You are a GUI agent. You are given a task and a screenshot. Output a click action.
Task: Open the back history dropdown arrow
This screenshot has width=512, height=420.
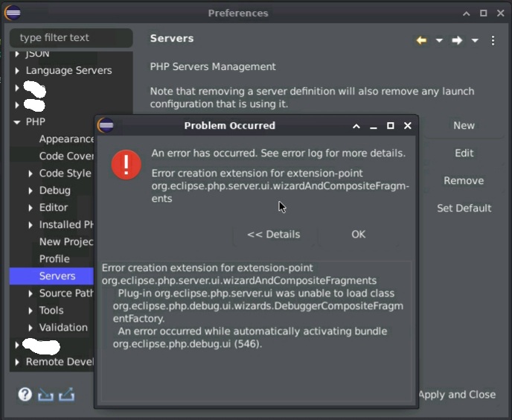coord(439,40)
